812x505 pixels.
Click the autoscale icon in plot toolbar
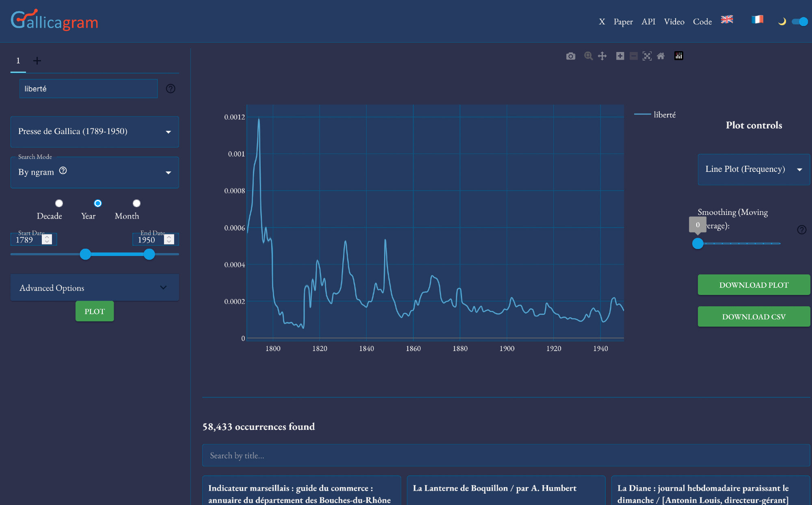point(647,56)
